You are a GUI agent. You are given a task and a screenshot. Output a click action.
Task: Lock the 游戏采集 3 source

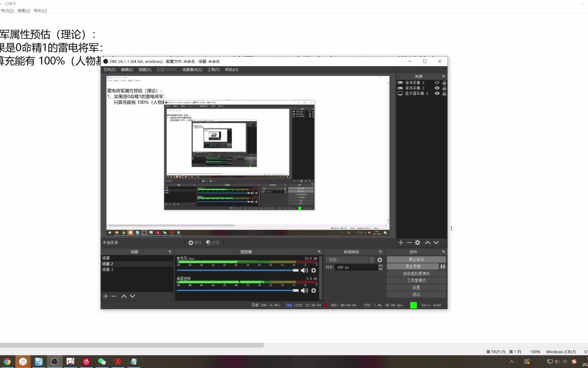click(x=444, y=83)
